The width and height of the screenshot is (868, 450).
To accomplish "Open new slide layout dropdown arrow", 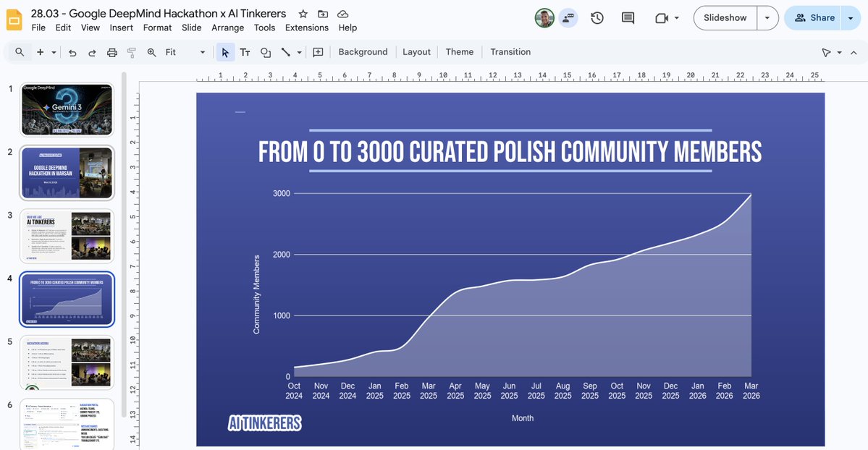I will click(x=54, y=52).
